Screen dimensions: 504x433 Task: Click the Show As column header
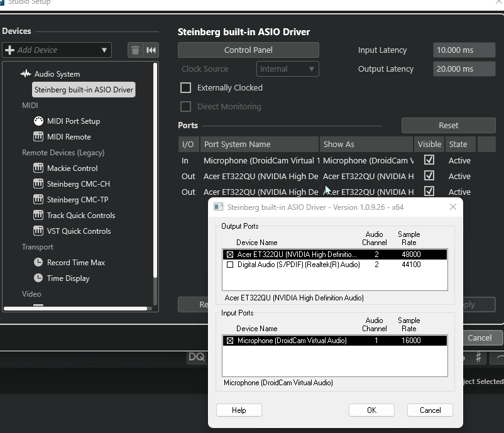click(x=366, y=145)
